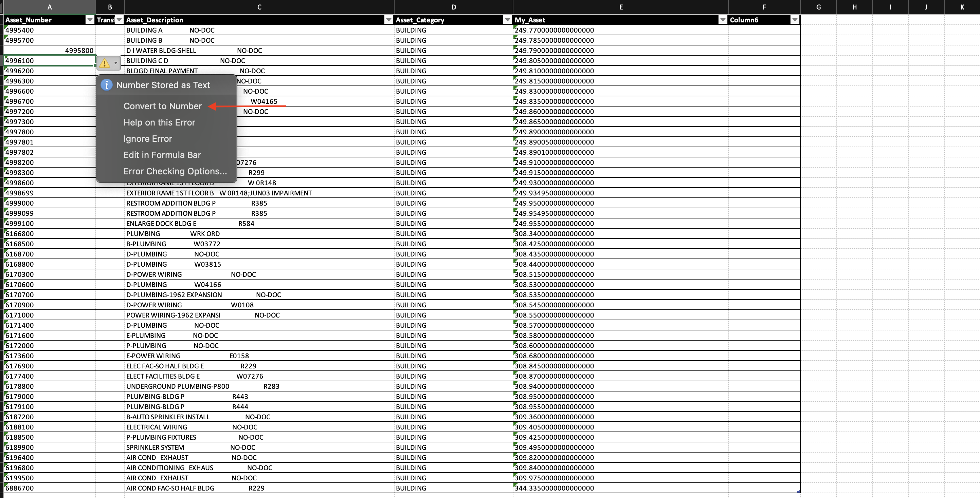Viewport: 980px width, 498px height.
Task: Select column E header
Action: click(x=620, y=7)
